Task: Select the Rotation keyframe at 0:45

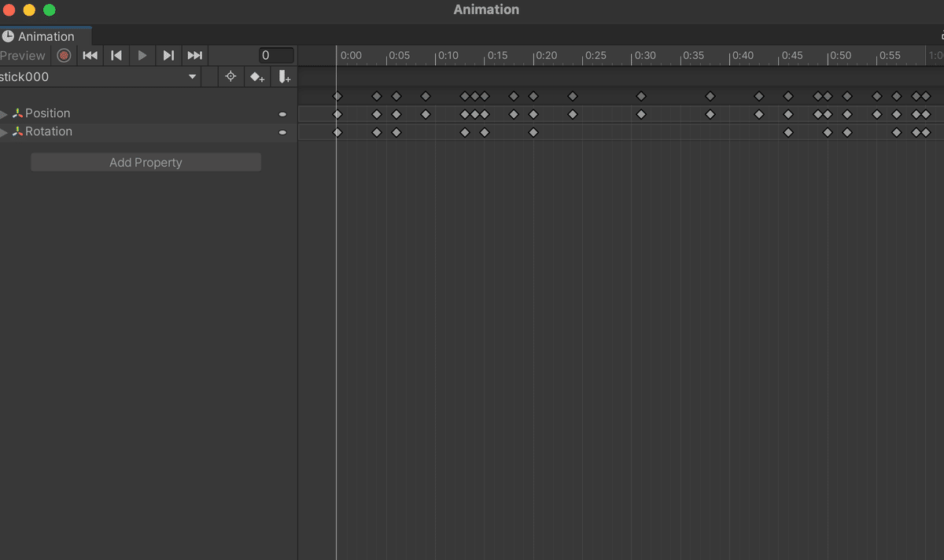Action: pos(788,132)
